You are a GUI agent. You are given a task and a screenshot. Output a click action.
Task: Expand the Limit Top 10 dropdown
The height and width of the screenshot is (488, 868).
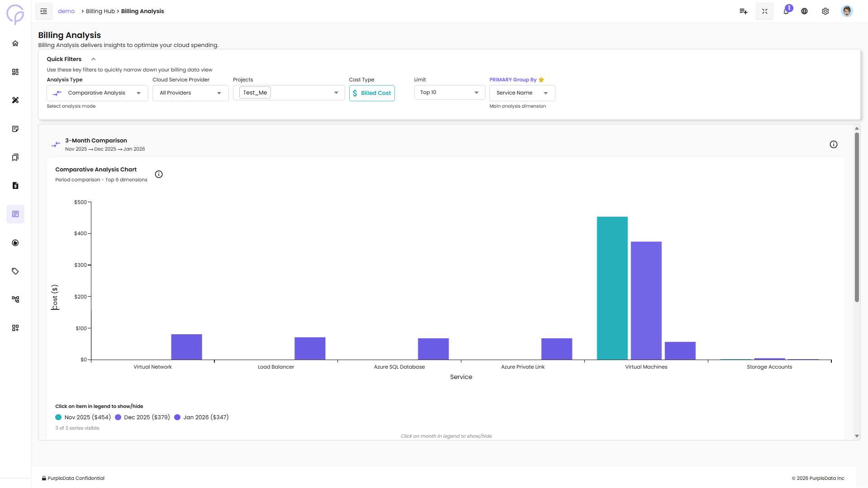(x=449, y=93)
